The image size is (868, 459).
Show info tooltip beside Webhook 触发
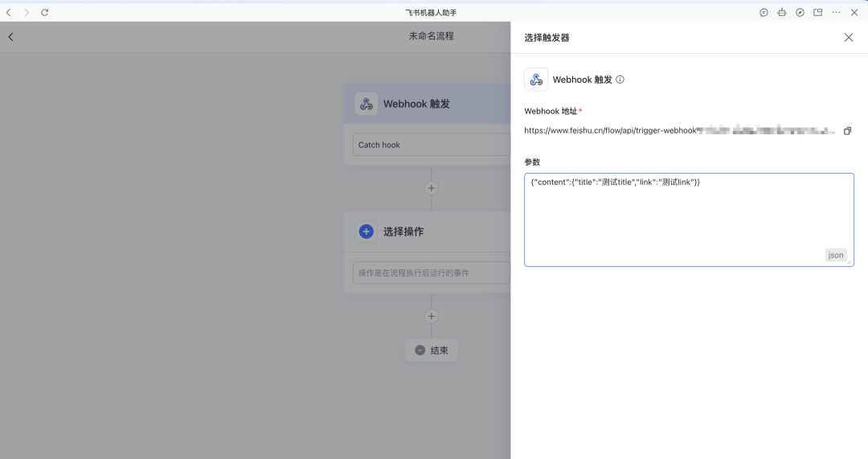(620, 80)
